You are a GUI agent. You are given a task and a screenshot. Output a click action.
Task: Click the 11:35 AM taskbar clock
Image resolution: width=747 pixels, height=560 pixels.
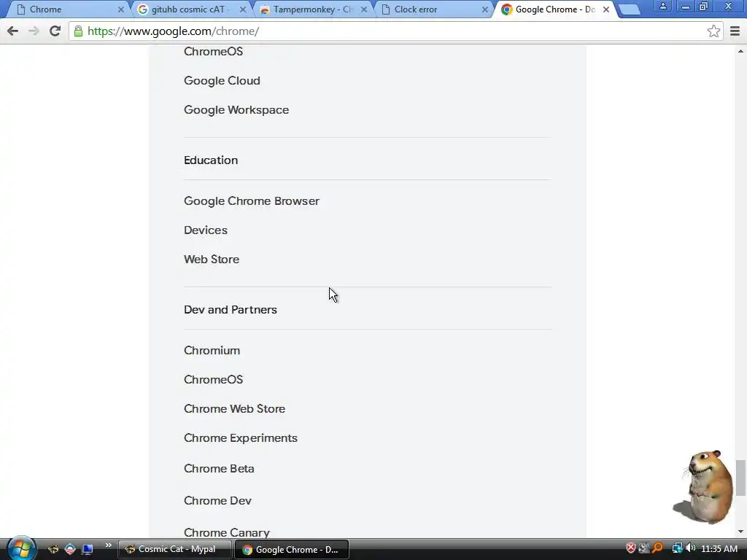coord(719,549)
